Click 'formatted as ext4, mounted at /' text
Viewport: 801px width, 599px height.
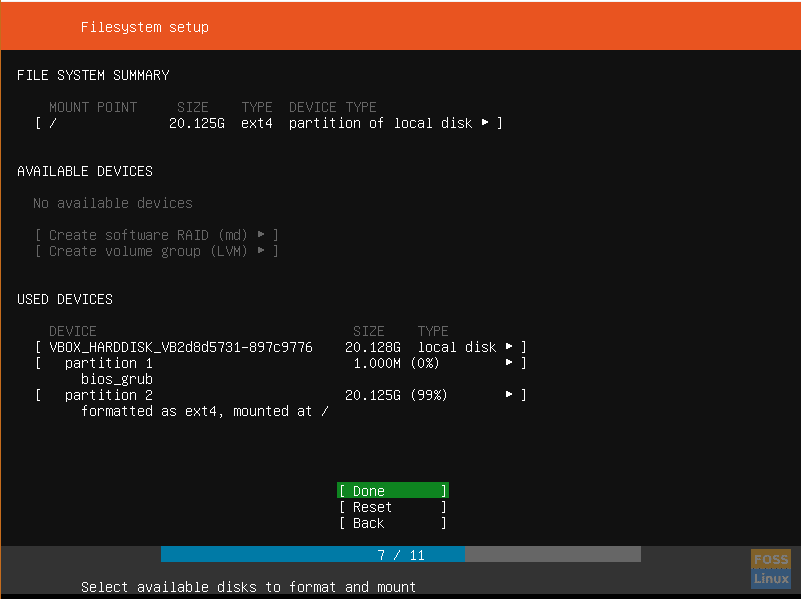coord(204,411)
